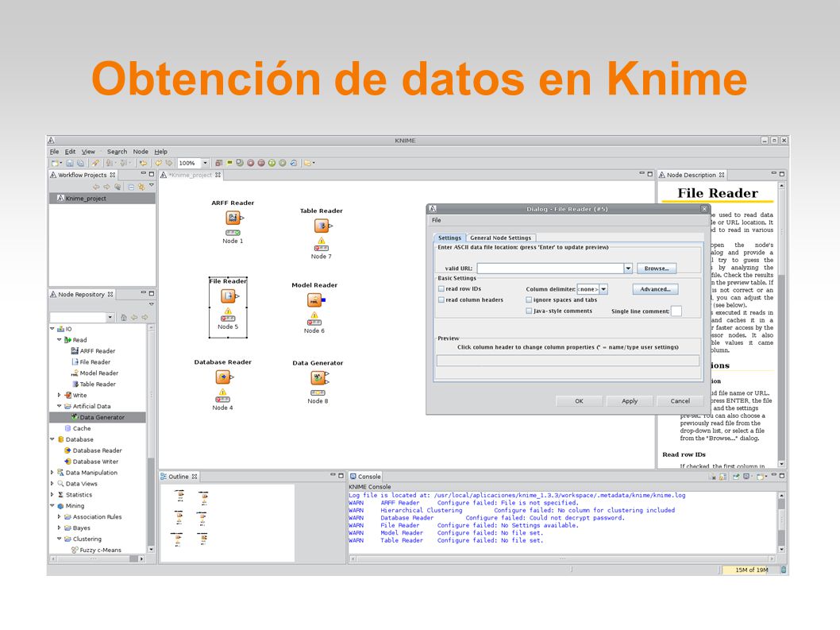Select the Database Reader node on canvas
This screenshot has height=630, width=840.
pyautogui.click(x=223, y=377)
